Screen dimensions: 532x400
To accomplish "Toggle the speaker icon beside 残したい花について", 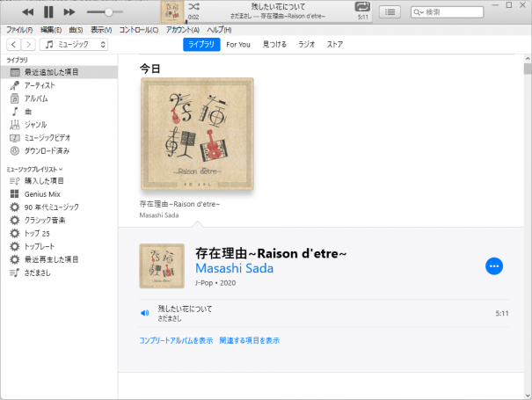I will [145, 313].
